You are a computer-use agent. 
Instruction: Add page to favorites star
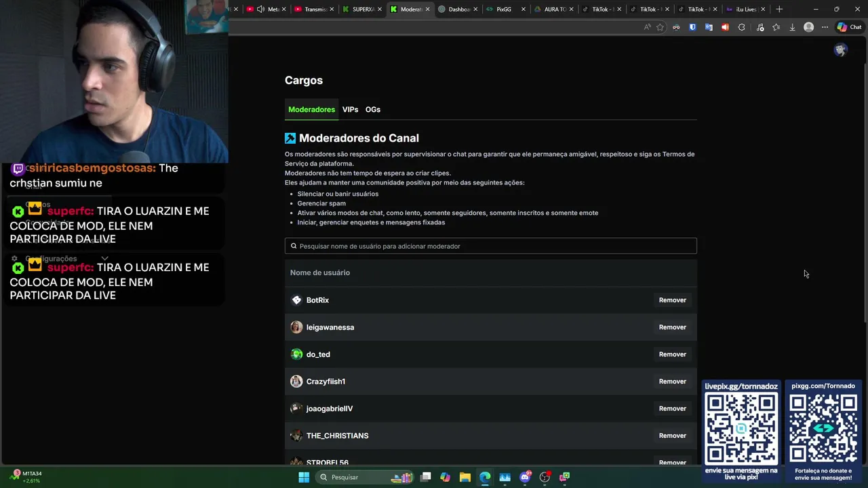[660, 27]
